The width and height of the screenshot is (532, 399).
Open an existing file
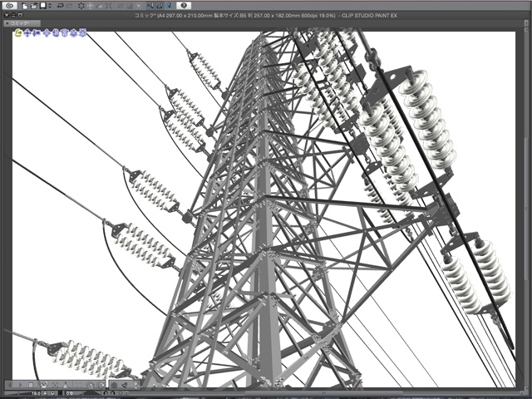tap(34, 6)
